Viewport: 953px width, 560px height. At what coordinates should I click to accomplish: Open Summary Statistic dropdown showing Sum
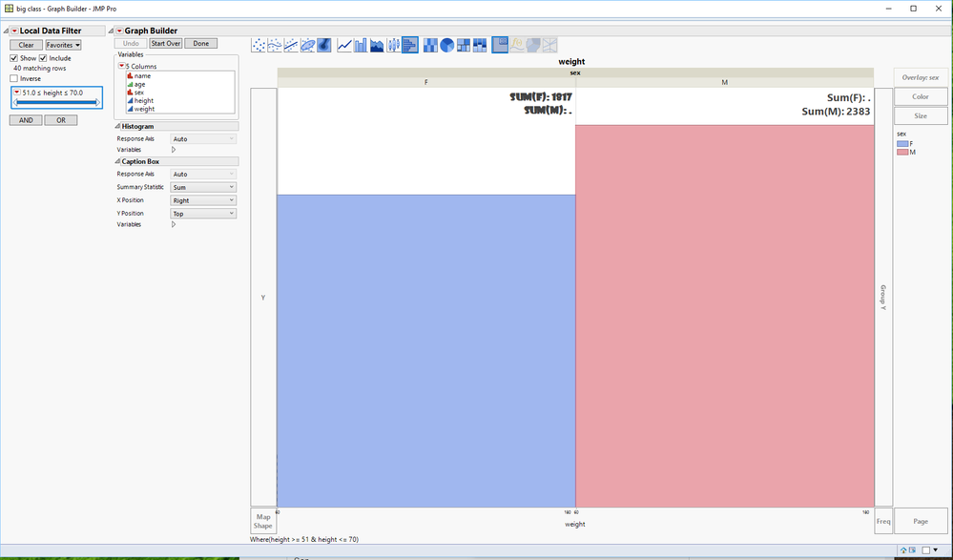click(203, 187)
